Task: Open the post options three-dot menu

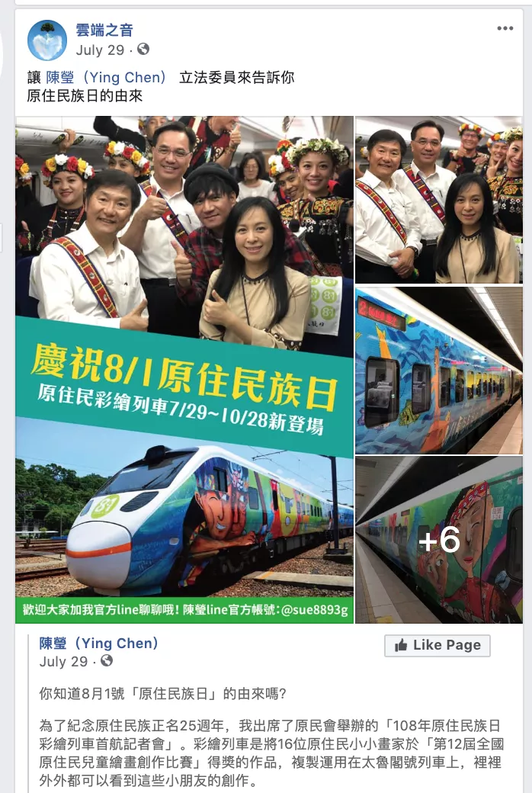Action: 505,28
